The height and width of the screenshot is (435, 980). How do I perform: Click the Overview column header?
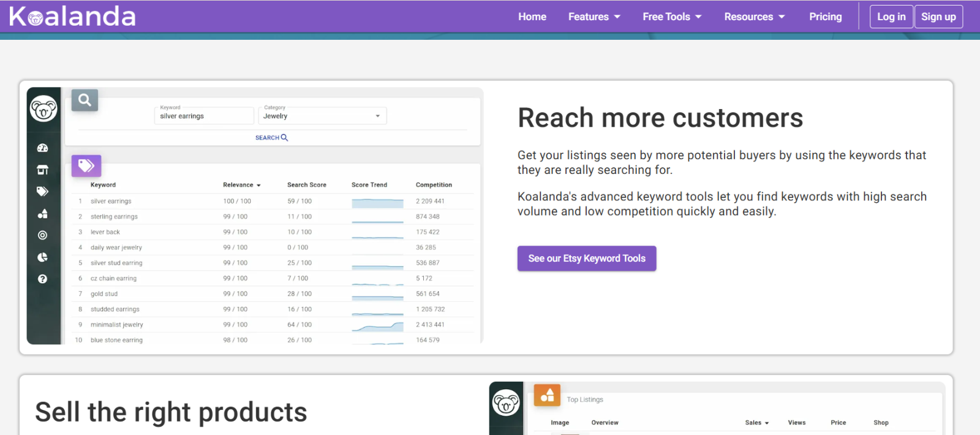click(605, 423)
